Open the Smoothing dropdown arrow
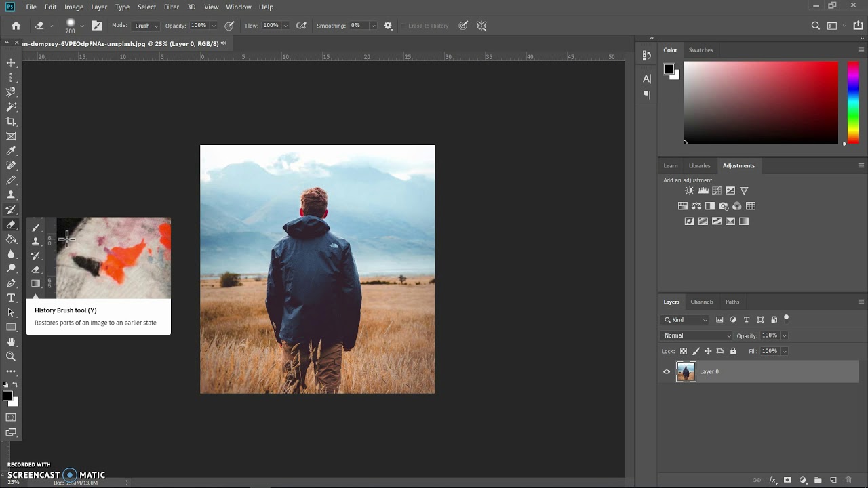Viewport: 868px width, 488px height. [x=373, y=26]
